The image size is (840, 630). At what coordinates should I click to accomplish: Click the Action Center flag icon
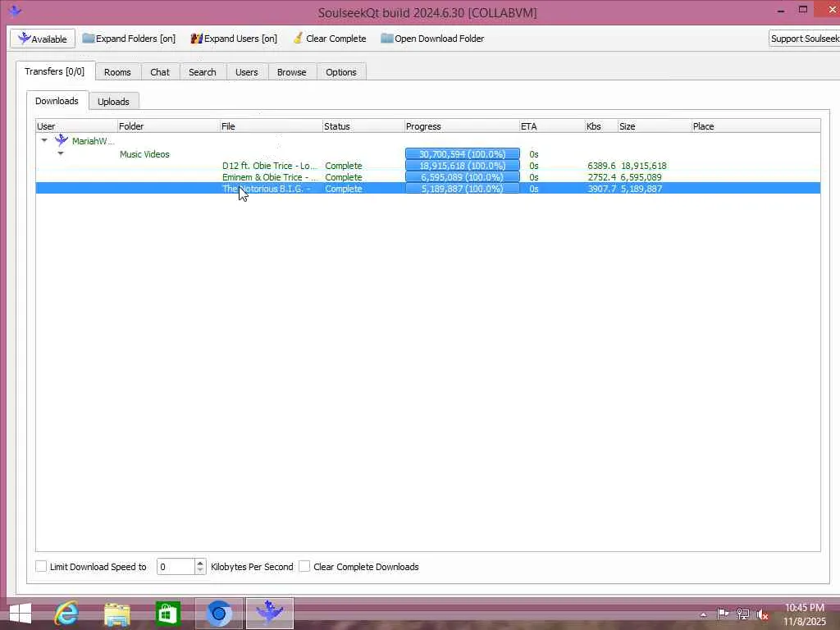(723, 614)
